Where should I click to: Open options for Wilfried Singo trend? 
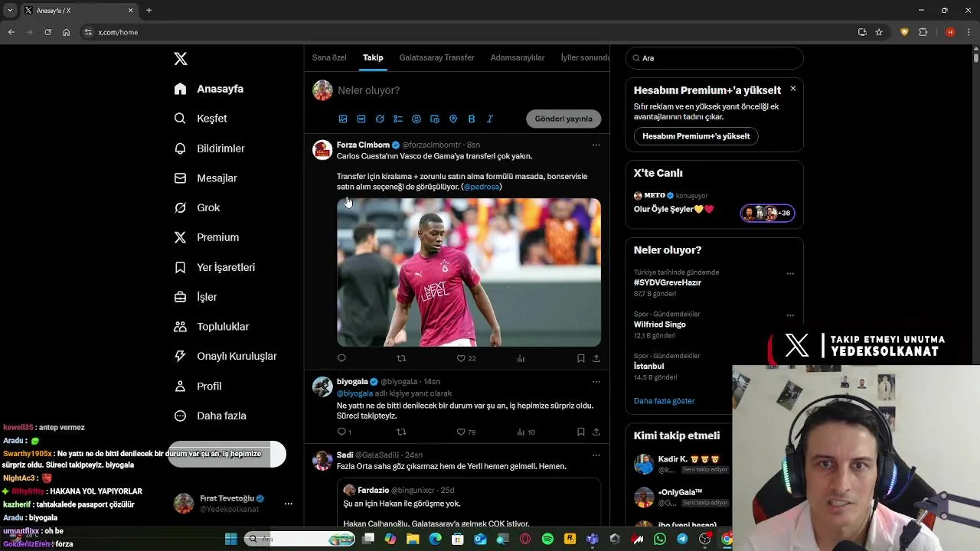tap(790, 315)
